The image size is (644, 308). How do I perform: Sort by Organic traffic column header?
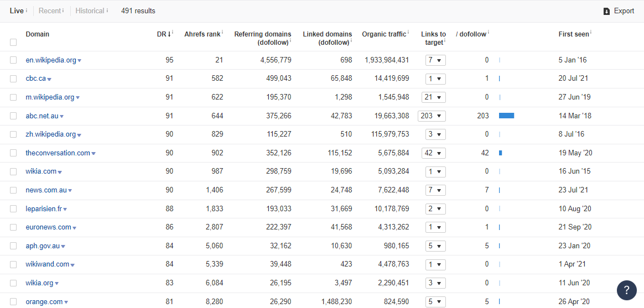384,34
